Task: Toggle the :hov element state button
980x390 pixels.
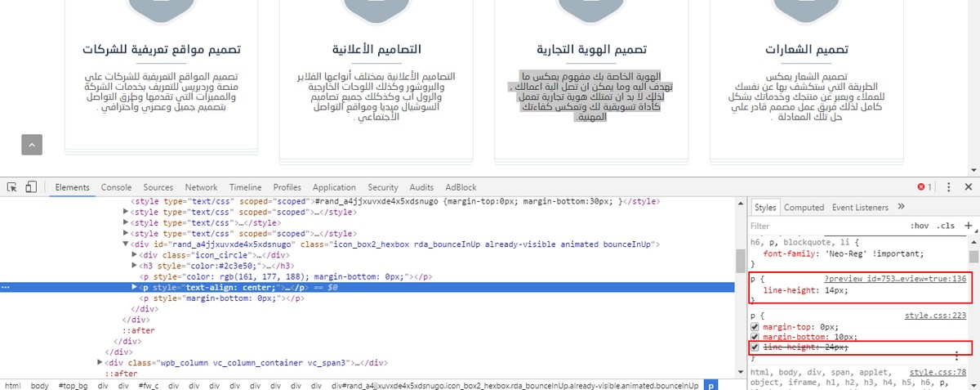Action: pyautogui.click(x=920, y=226)
